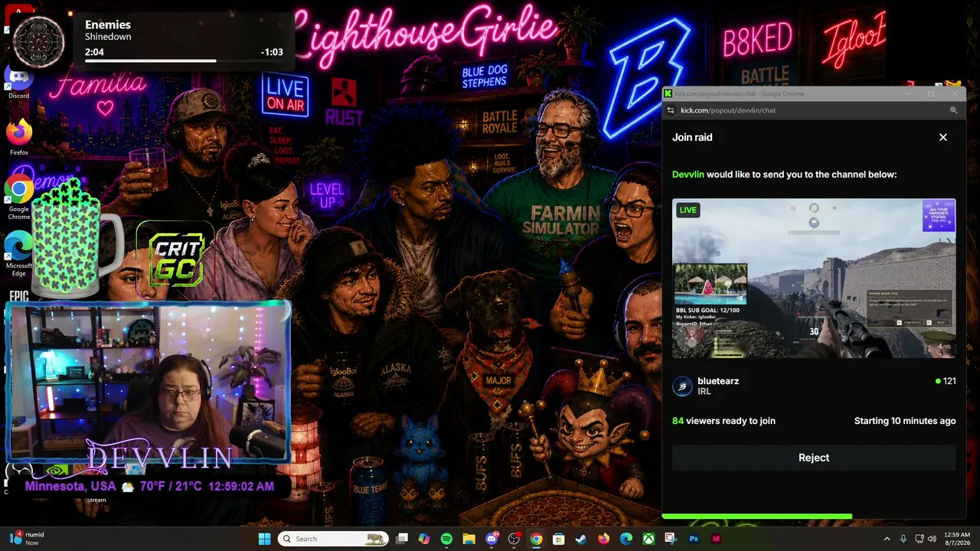Open Photoshop from the taskbar
This screenshot has width=980, height=551.
pyautogui.click(x=694, y=539)
